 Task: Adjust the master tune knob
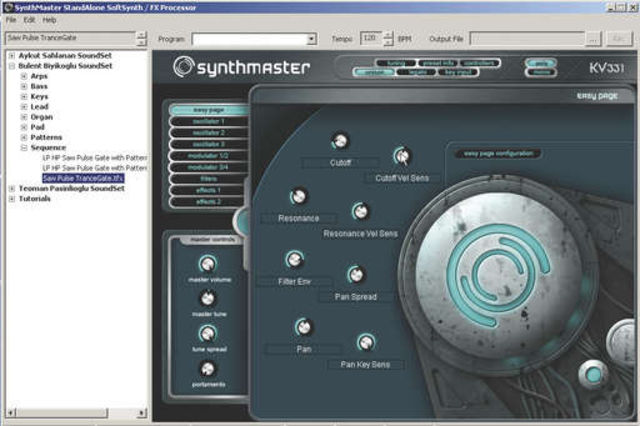point(208,299)
